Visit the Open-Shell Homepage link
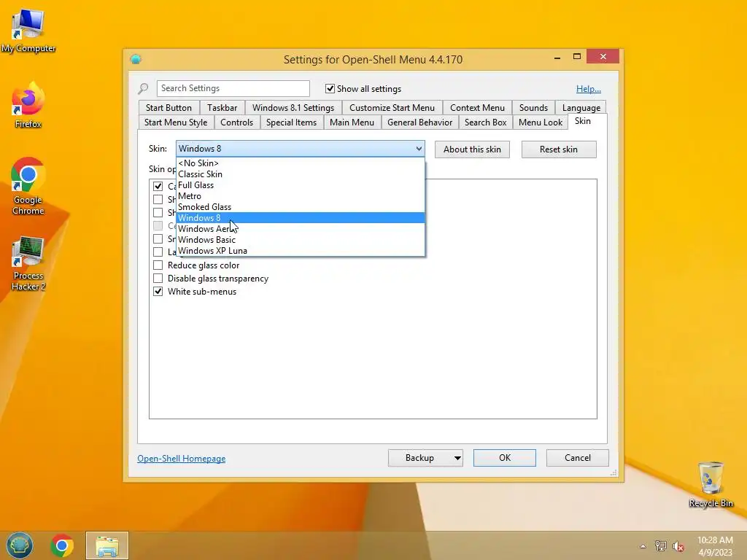The height and width of the screenshot is (560, 747). [x=182, y=458]
